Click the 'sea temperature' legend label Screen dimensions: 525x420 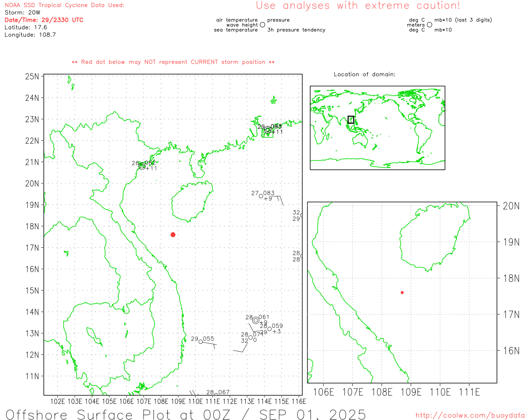click(236, 30)
